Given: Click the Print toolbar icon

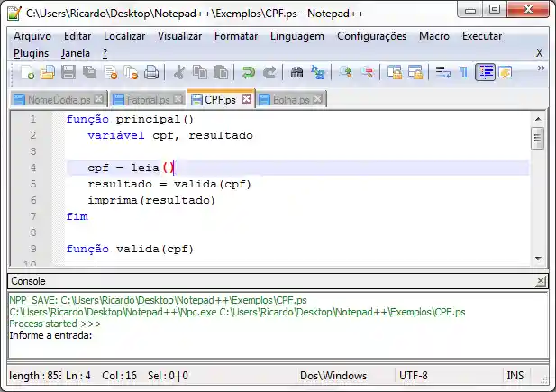Looking at the screenshot, I should pyautogui.click(x=152, y=72).
